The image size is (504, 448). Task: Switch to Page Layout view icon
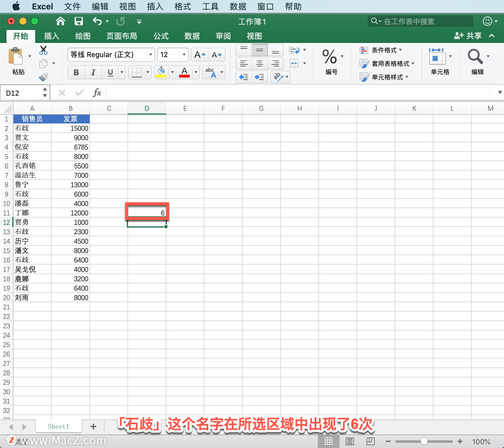tap(350, 441)
